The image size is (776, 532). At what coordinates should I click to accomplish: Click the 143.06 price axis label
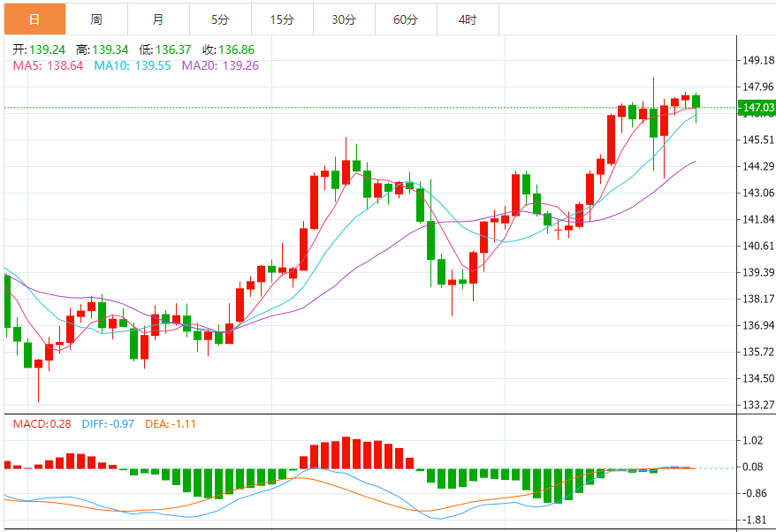[758, 193]
